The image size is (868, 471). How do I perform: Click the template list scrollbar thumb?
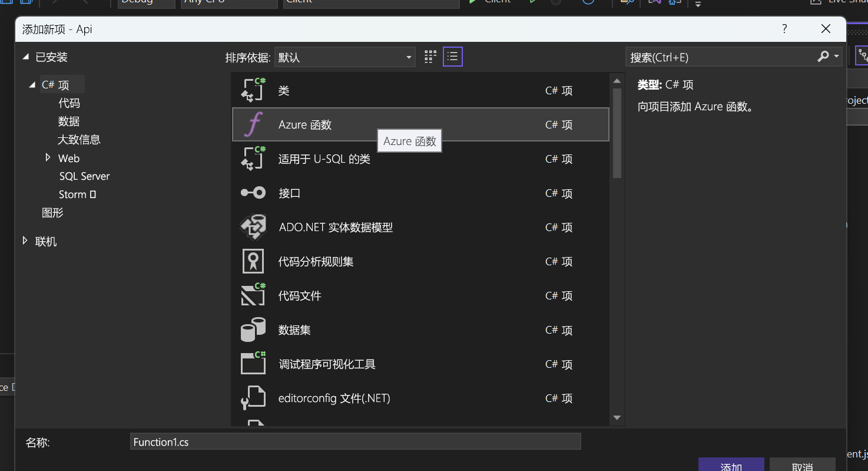pyautogui.click(x=617, y=133)
